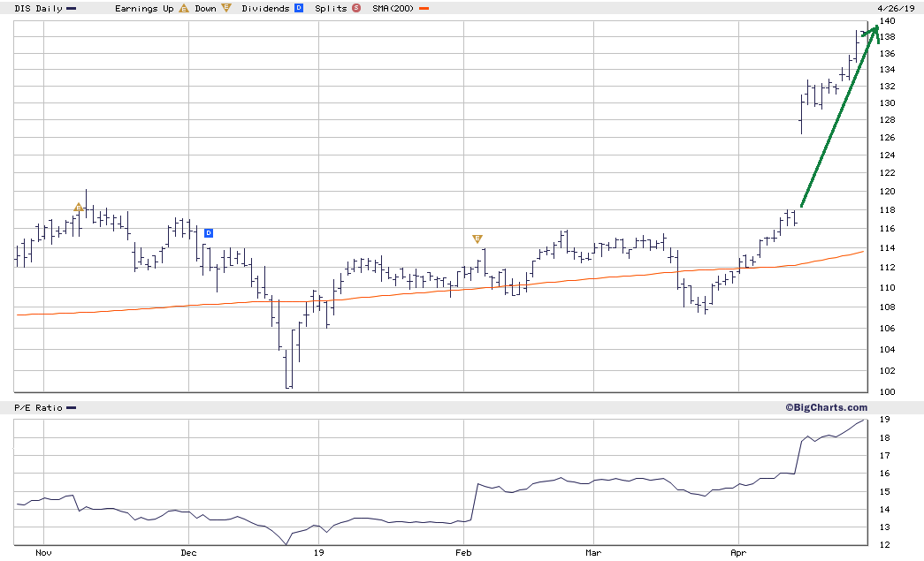Click the 102 price axis label

[x=888, y=370]
